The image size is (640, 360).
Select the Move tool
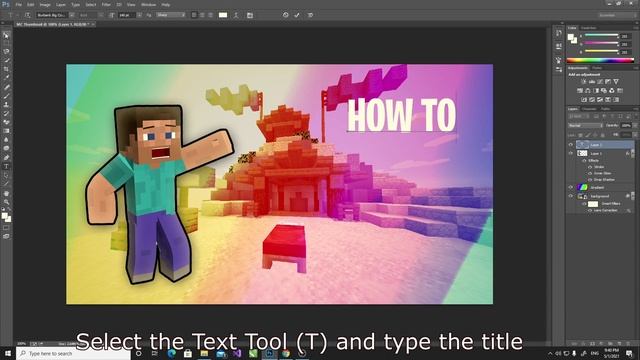pyautogui.click(x=6, y=35)
